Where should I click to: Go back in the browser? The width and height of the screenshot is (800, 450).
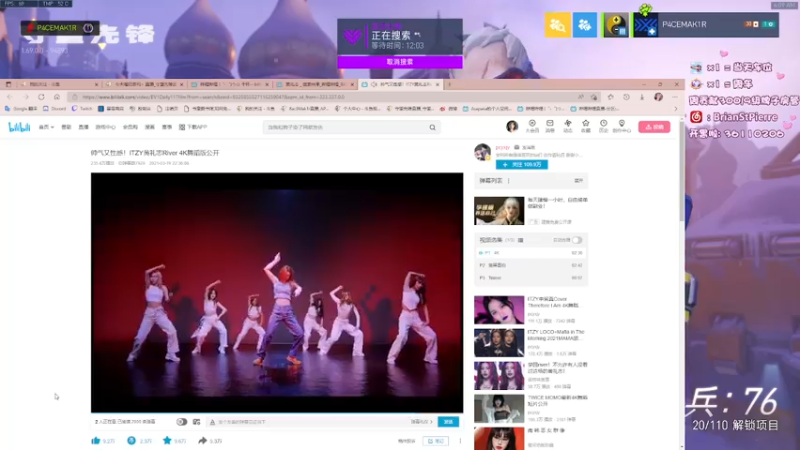10,97
